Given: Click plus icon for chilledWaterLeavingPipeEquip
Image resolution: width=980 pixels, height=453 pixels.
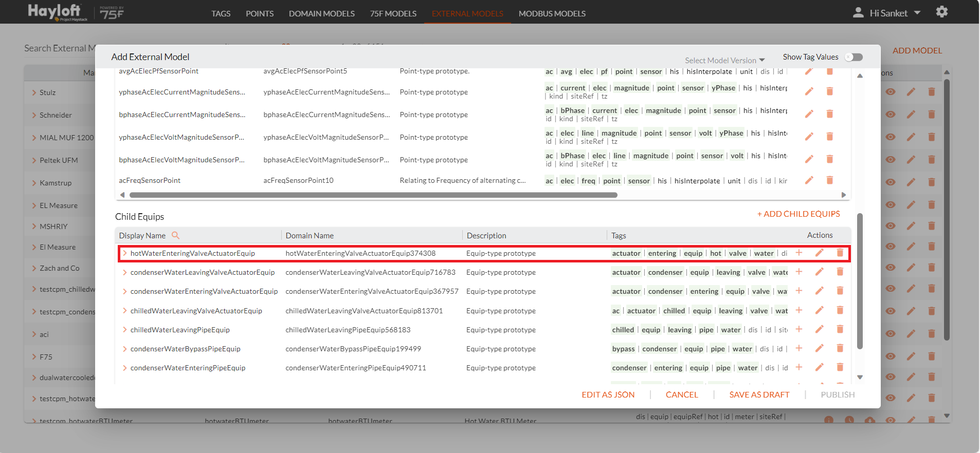Looking at the screenshot, I should 799,329.
